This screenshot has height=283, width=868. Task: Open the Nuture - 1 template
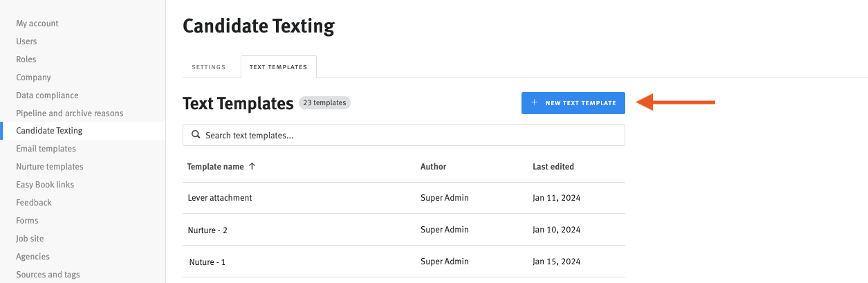[x=207, y=262]
